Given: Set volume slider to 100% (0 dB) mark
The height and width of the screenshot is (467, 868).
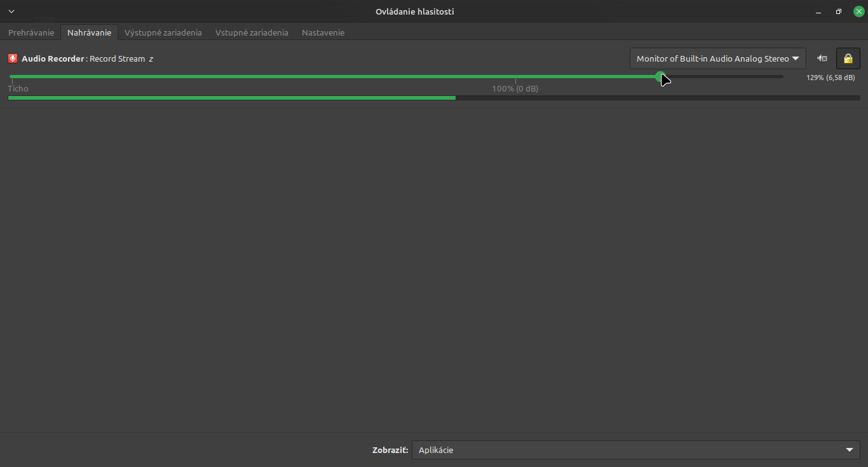Looking at the screenshot, I should (x=515, y=76).
